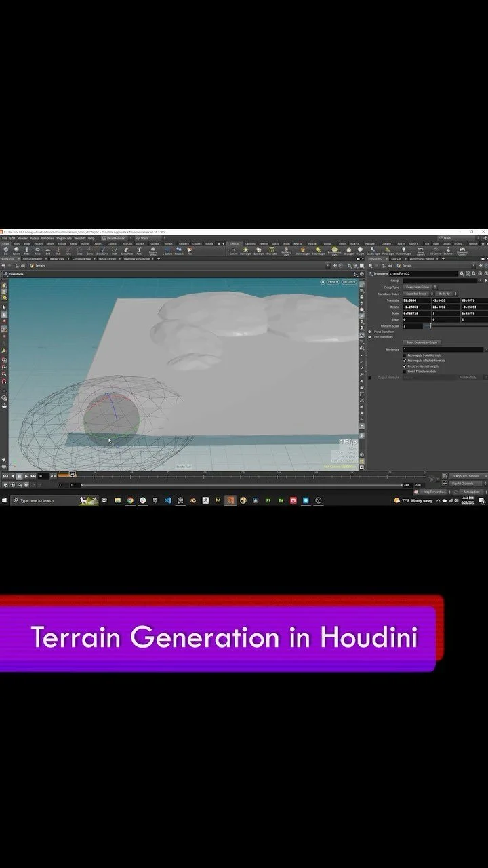Viewport: 488px width, 868px height.
Task: Add a Sky Light from shelf
Action: point(349,252)
